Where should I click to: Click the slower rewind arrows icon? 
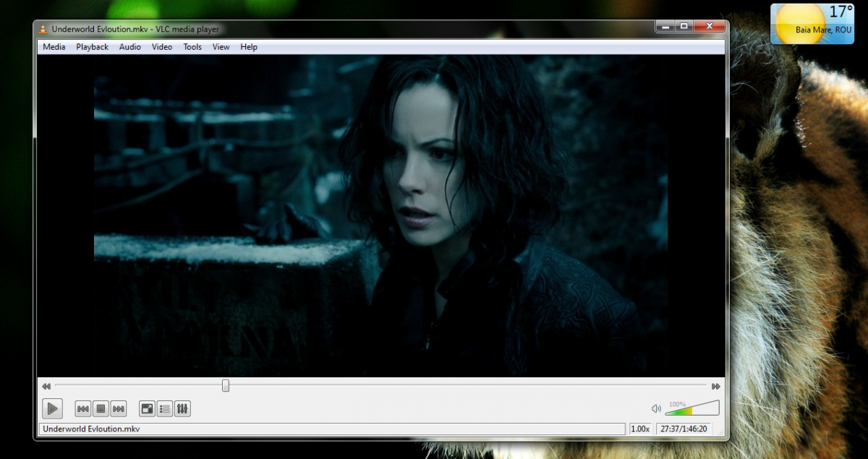[x=46, y=387]
